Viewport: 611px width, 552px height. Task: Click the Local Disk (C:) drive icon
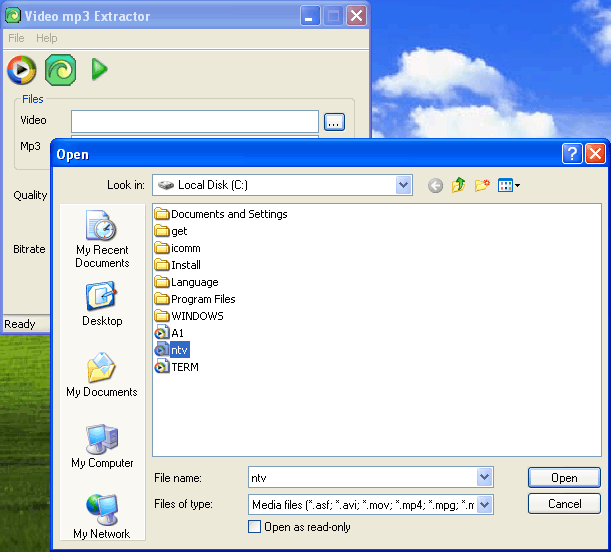point(166,185)
